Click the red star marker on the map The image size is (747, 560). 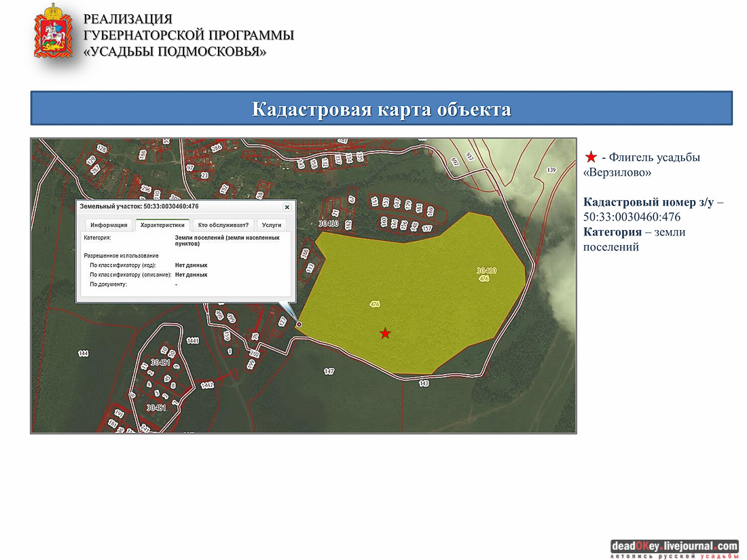pos(385,333)
